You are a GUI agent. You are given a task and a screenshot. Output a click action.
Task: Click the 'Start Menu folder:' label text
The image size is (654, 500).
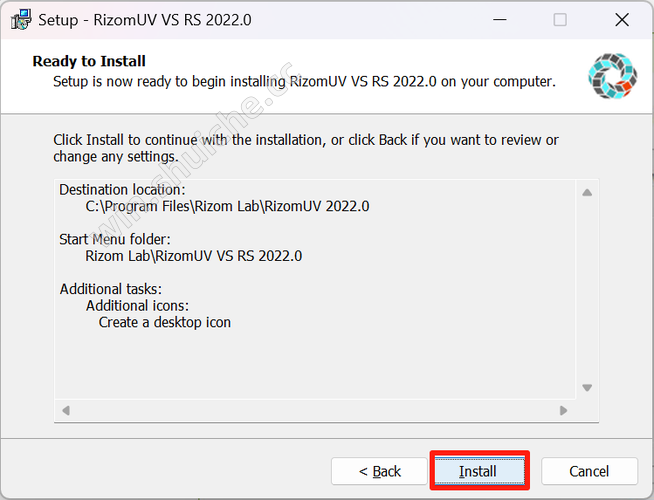[x=115, y=239]
